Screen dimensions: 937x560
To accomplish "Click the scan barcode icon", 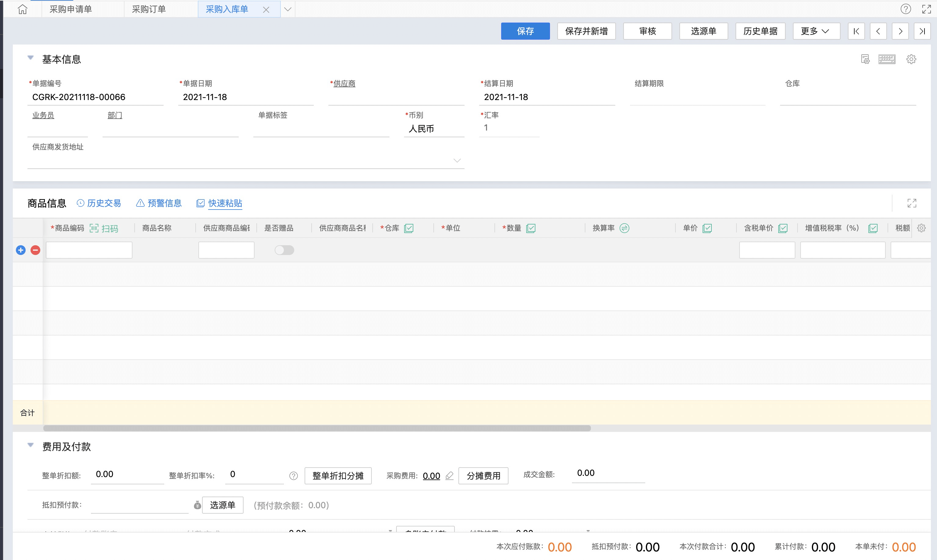I will tap(94, 228).
